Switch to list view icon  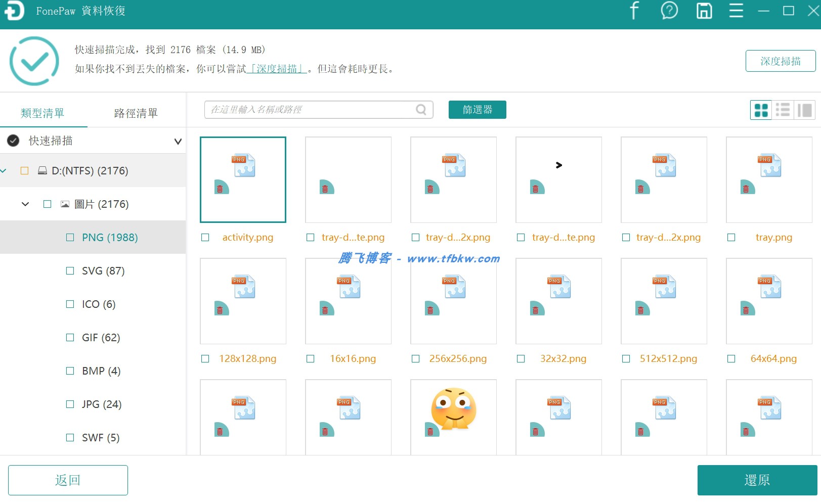[783, 110]
